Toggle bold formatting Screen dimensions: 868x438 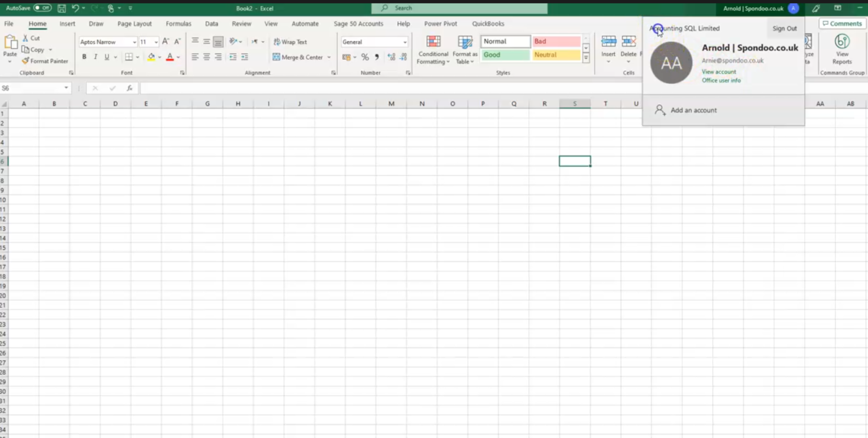[x=84, y=57]
